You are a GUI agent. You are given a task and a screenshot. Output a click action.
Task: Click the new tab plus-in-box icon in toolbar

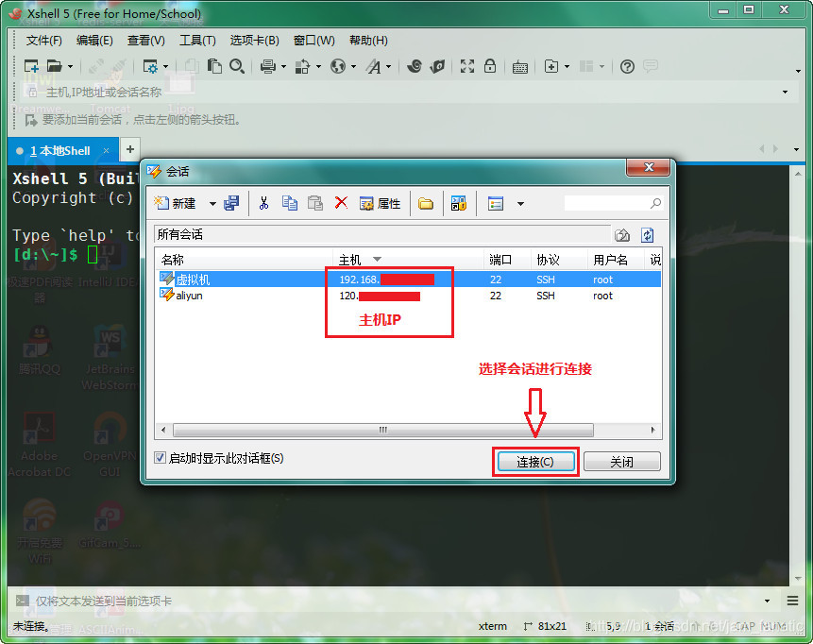click(551, 66)
